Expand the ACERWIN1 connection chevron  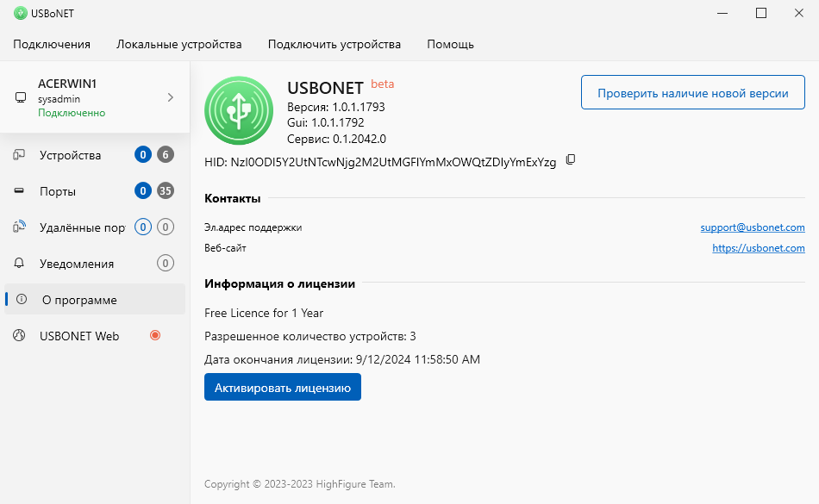coord(171,97)
